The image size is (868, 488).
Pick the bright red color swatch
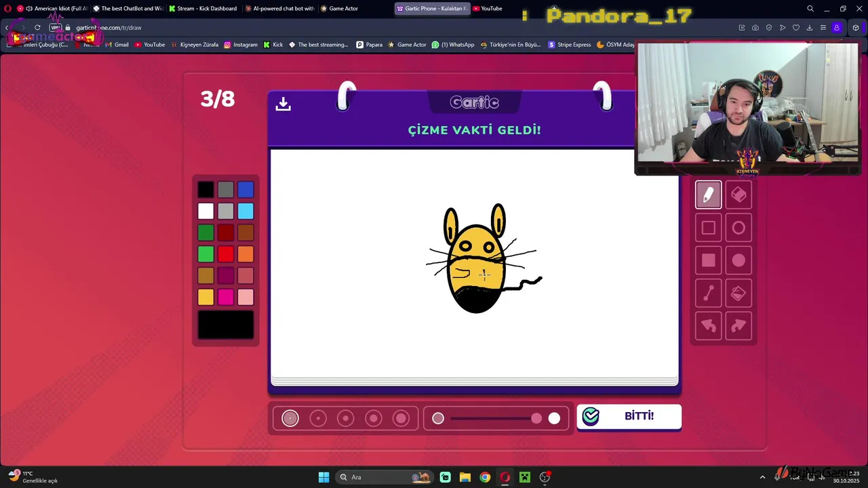[x=226, y=254]
